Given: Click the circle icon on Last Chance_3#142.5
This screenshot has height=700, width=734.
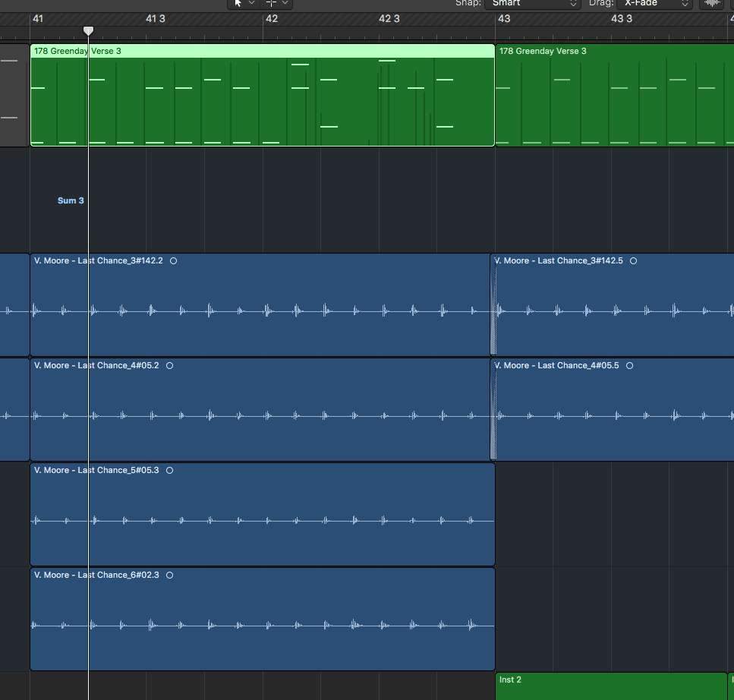Looking at the screenshot, I should [x=633, y=261].
